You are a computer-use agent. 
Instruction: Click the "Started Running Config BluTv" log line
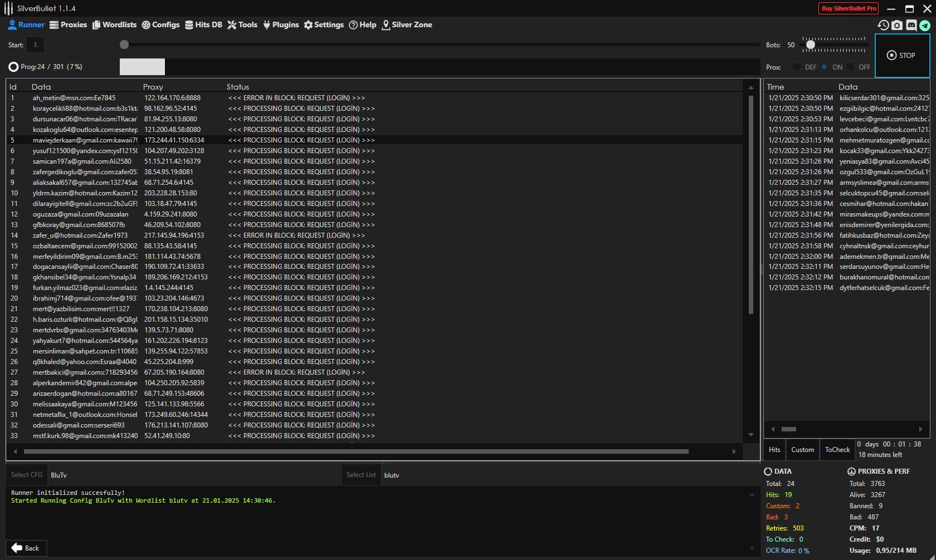143,500
